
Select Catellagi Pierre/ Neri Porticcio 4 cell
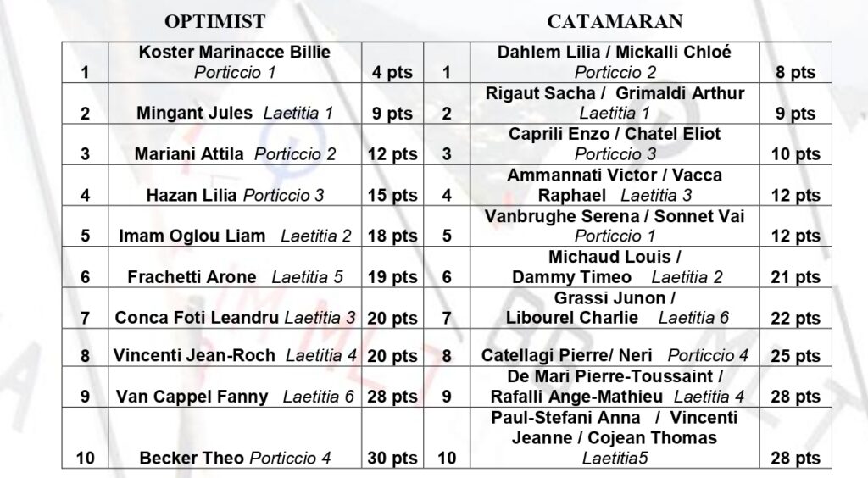coord(615,347)
